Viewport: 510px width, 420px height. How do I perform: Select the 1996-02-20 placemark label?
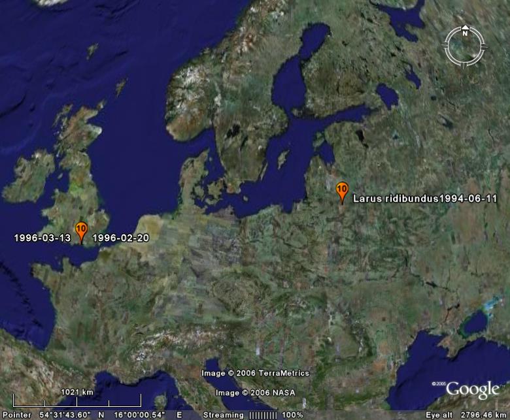121,238
